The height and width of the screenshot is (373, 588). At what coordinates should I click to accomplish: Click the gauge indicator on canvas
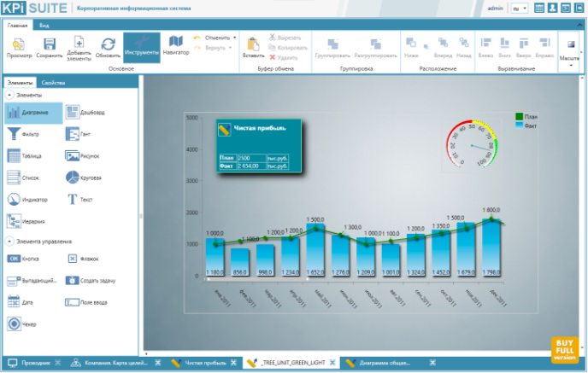tap(472, 144)
